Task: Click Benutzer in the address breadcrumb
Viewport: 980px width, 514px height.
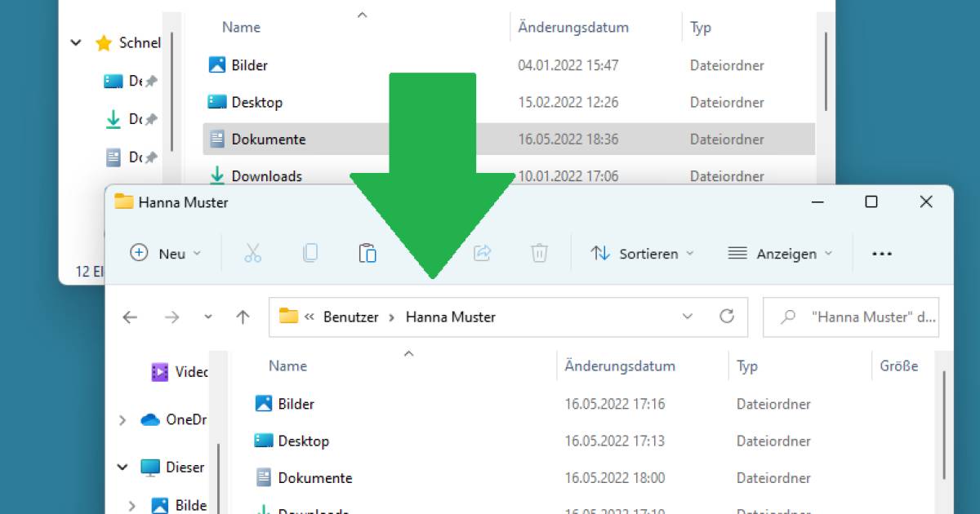Action: 350,317
